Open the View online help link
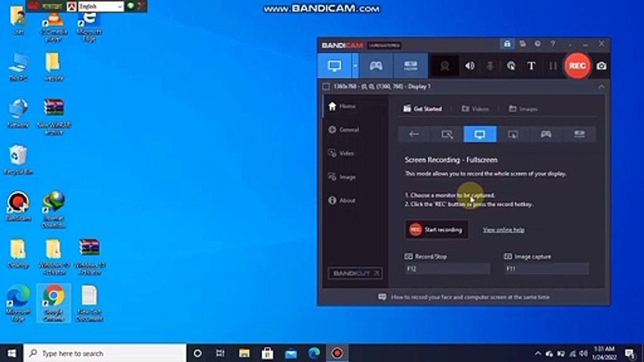 tap(504, 230)
